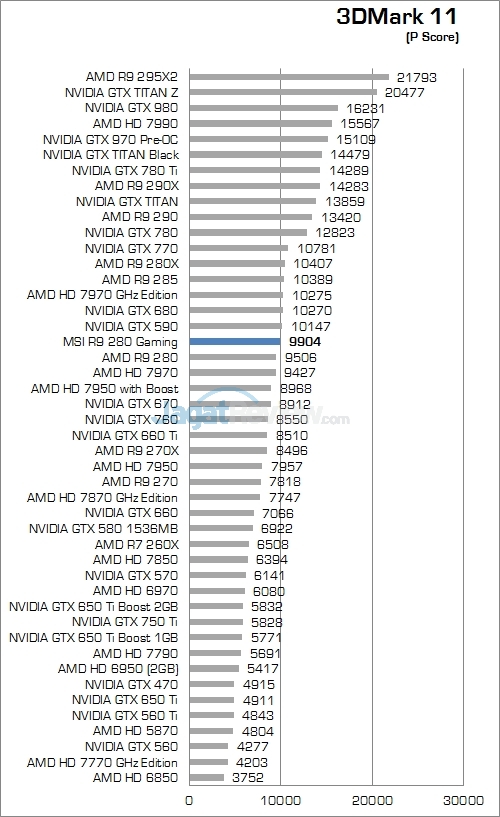Click the NVIDIA GTX 750 Ti bar
This screenshot has width=500, height=817.
(x=216, y=622)
